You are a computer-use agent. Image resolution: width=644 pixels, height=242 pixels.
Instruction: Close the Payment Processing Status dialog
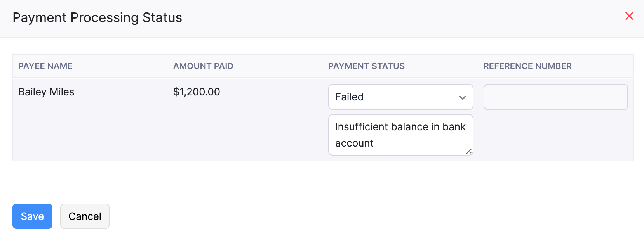pyautogui.click(x=629, y=16)
